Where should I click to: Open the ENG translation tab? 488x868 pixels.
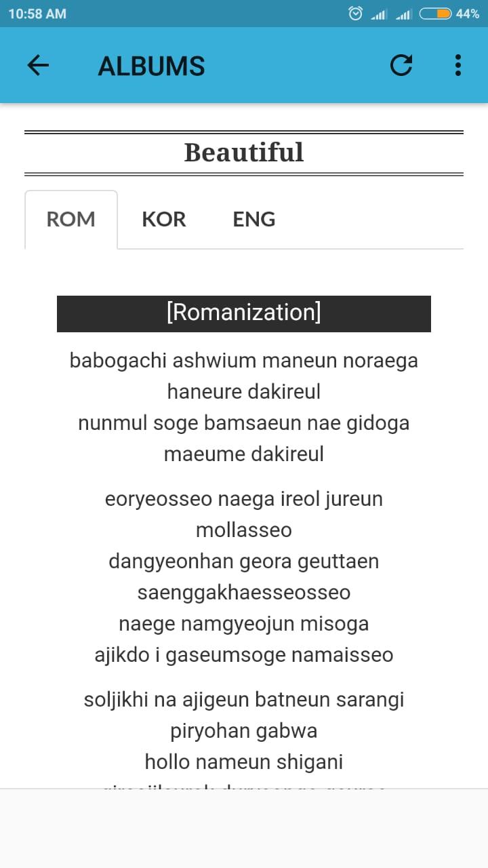click(254, 219)
